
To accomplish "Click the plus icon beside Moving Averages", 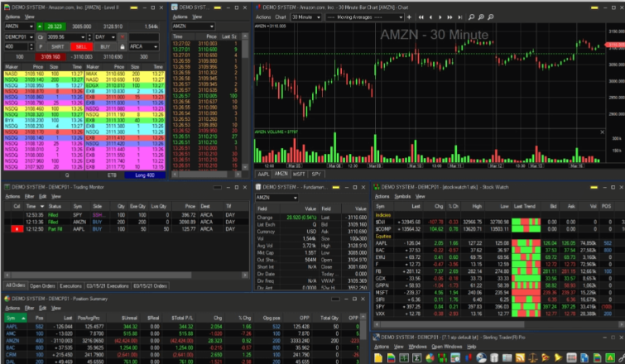I will [409, 17].
